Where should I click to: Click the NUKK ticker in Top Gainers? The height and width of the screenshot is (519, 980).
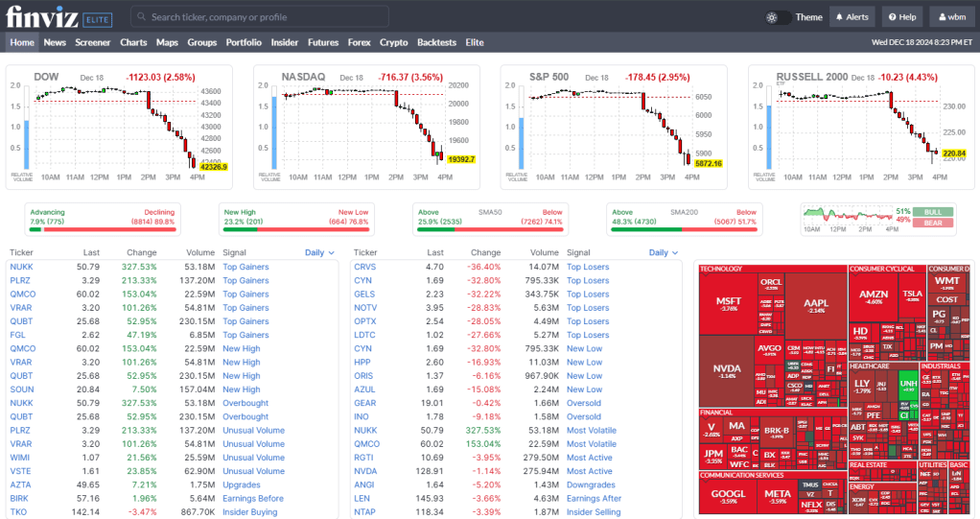tap(21, 267)
